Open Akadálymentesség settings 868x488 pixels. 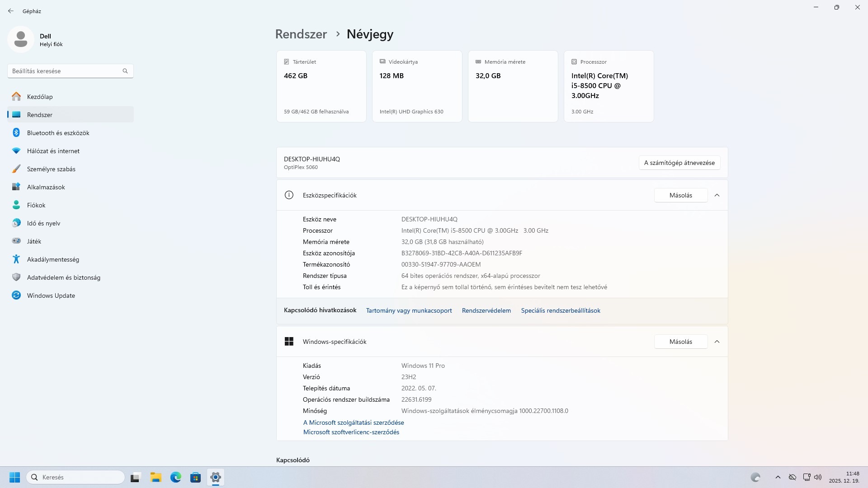pos(53,259)
